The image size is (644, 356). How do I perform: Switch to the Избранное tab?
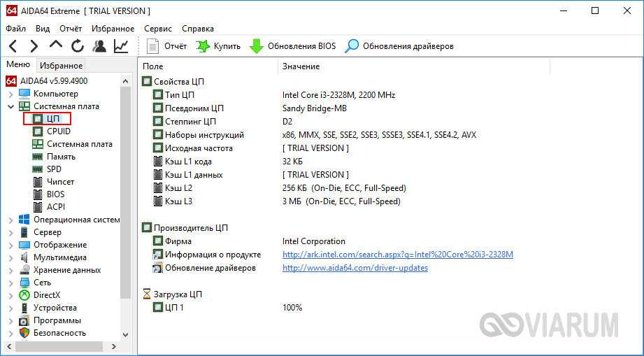(61, 66)
